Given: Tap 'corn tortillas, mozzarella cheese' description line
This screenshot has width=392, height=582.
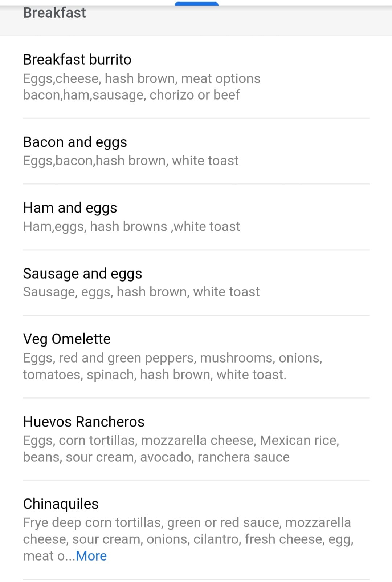Looking at the screenshot, I should [x=181, y=441].
